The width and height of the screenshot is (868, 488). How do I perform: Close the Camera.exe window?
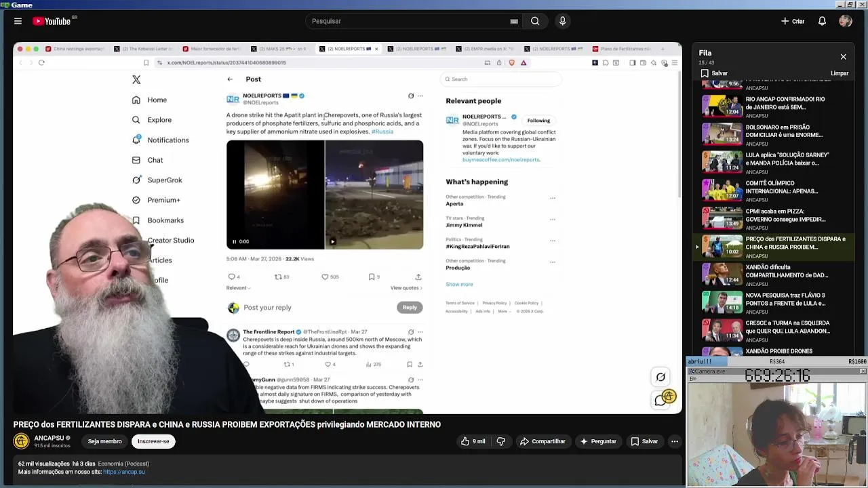pos(863,371)
